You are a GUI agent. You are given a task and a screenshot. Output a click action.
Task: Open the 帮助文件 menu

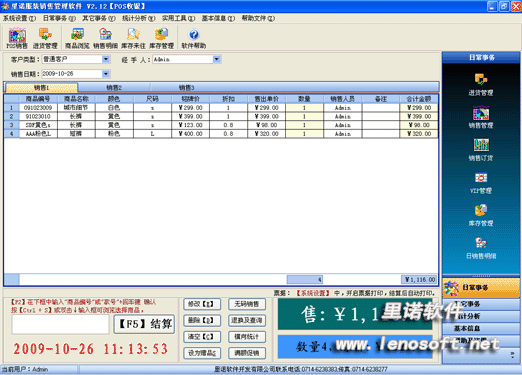258,18
